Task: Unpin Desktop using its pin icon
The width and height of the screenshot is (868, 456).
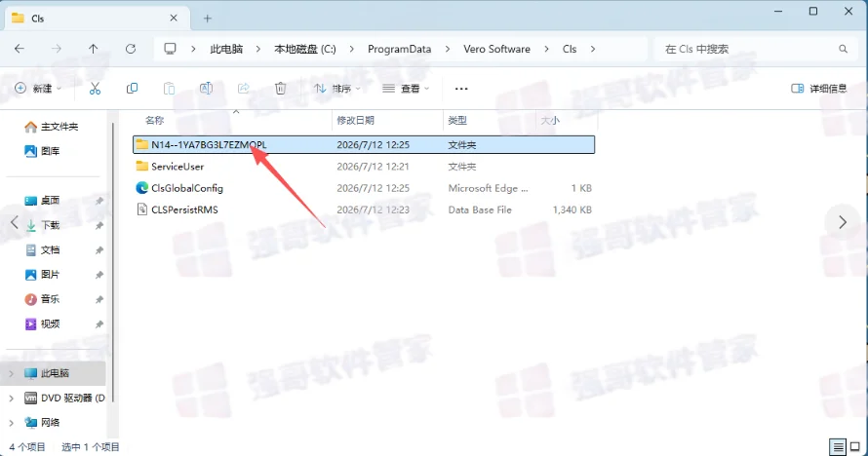Action: coord(99,201)
